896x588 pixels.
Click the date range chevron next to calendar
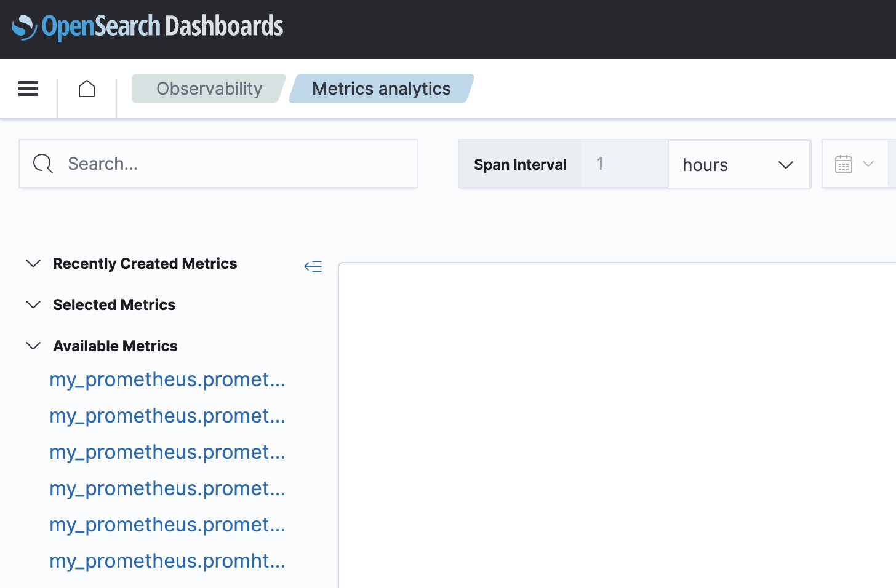(870, 164)
